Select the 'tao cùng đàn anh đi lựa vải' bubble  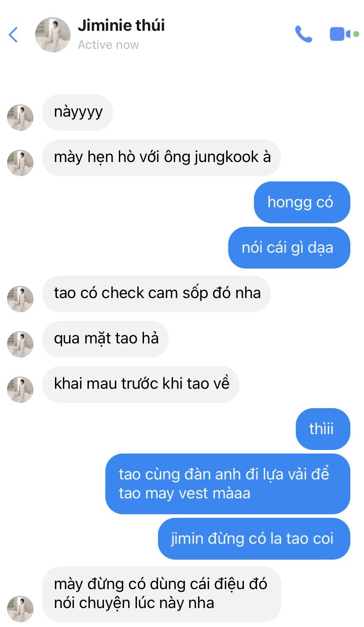click(x=228, y=484)
